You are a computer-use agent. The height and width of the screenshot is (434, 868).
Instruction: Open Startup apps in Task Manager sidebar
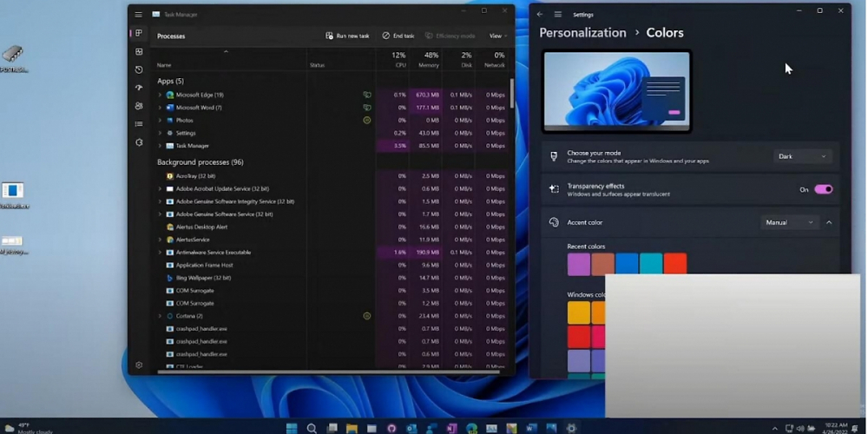tap(139, 88)
